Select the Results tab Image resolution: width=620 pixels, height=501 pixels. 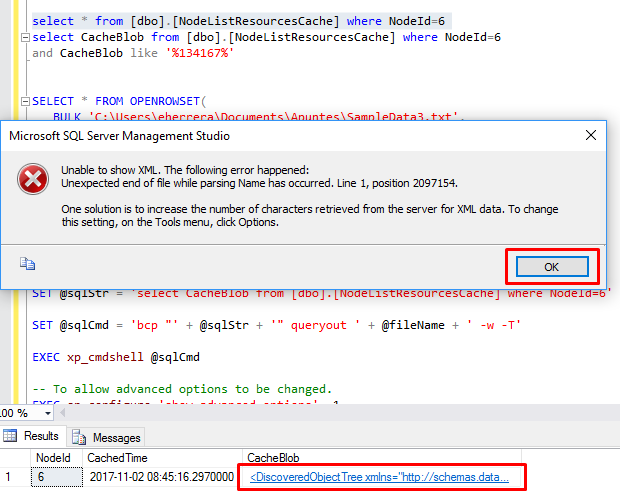pyautogui.click(x=32, y=436)
